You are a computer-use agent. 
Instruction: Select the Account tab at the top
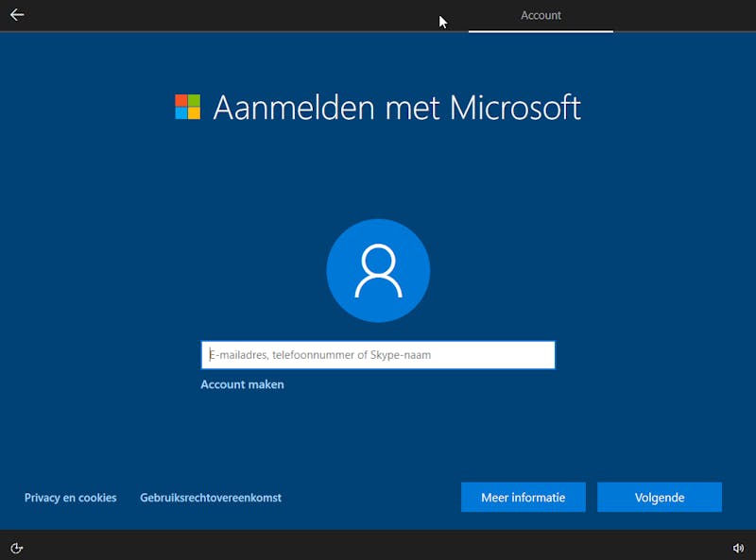point(541,15)
